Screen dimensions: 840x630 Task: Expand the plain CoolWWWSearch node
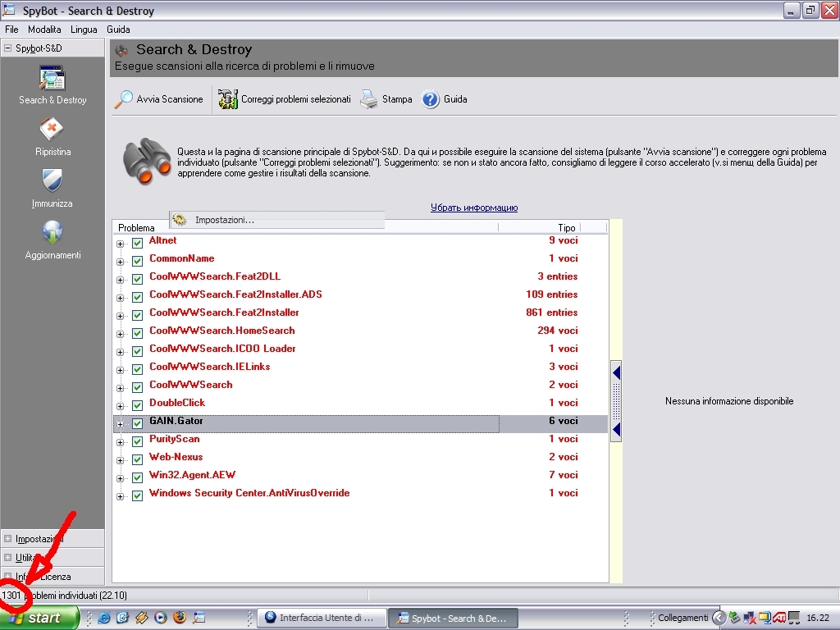point(120,388)
